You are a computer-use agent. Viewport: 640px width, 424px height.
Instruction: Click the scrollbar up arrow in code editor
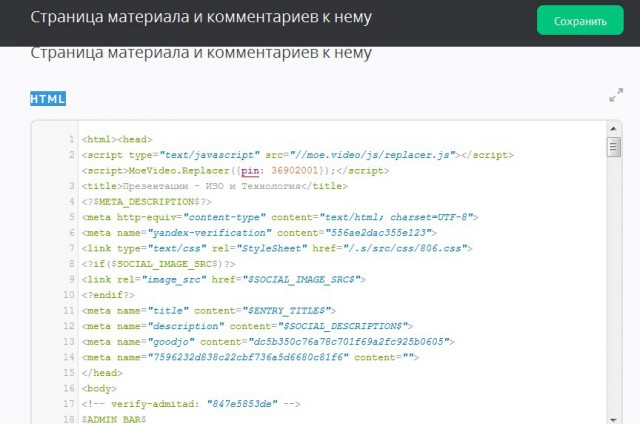614,129
